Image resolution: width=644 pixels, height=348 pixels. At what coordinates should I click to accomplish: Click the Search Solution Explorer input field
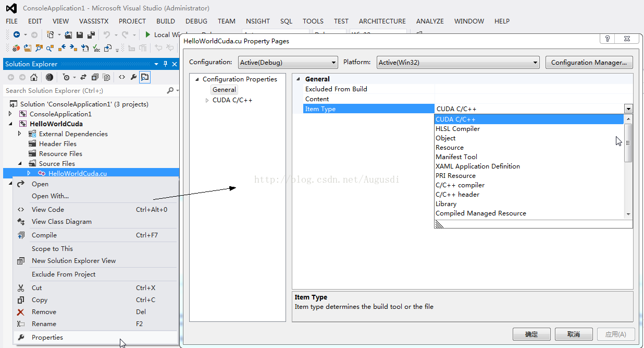[x=85, y=90]
